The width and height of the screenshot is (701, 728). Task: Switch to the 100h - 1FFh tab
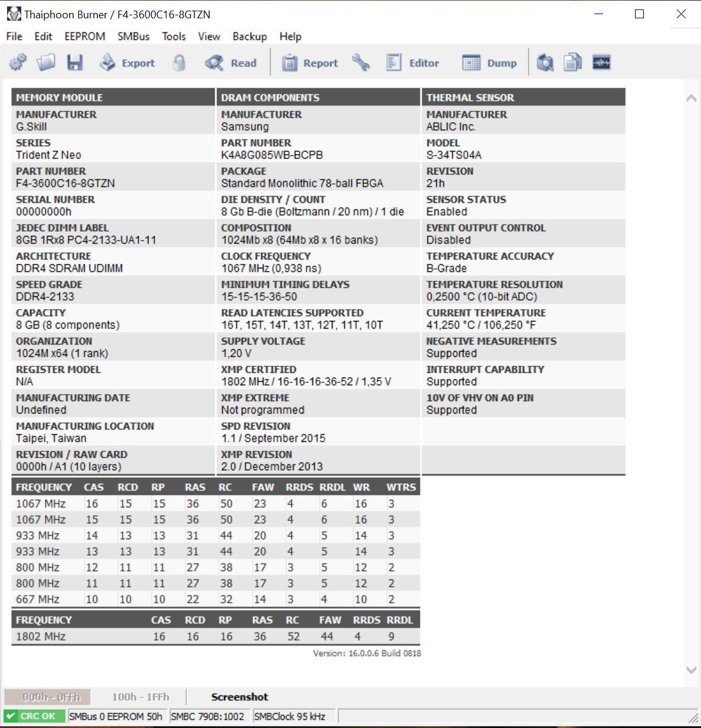(140, 697)
